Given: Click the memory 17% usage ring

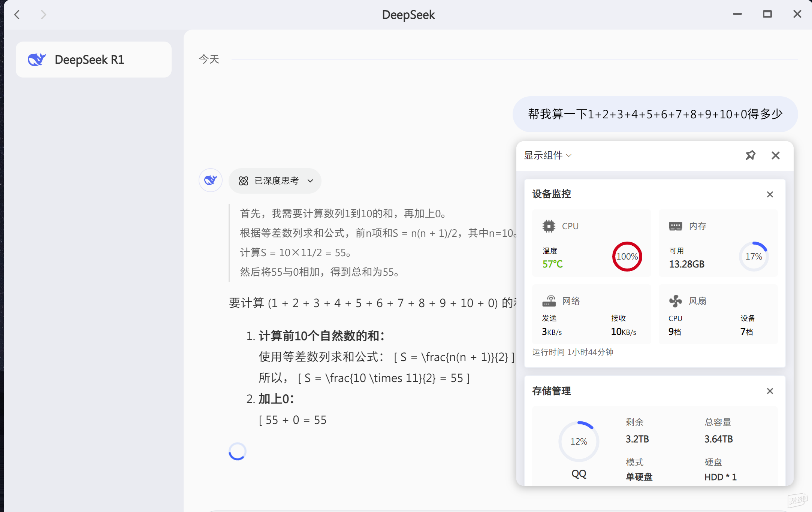Looking at the screenshot, I should pos(754,257).
